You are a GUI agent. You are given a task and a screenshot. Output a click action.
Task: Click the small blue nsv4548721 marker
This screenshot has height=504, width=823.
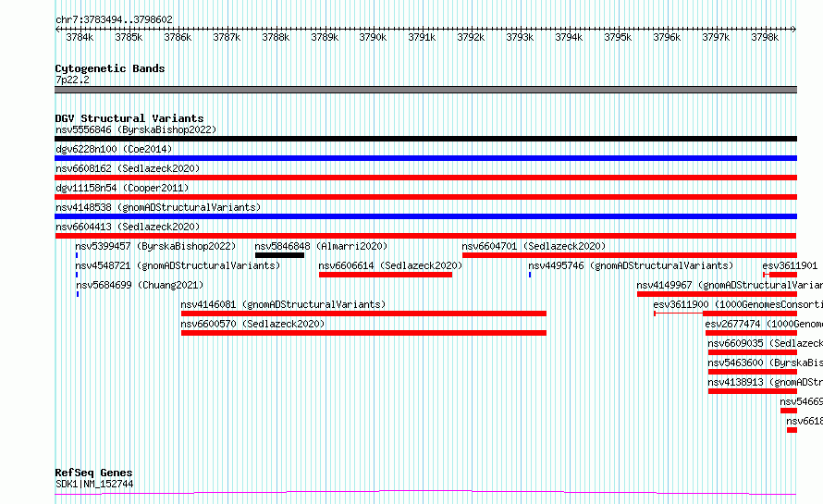(77, 275)
